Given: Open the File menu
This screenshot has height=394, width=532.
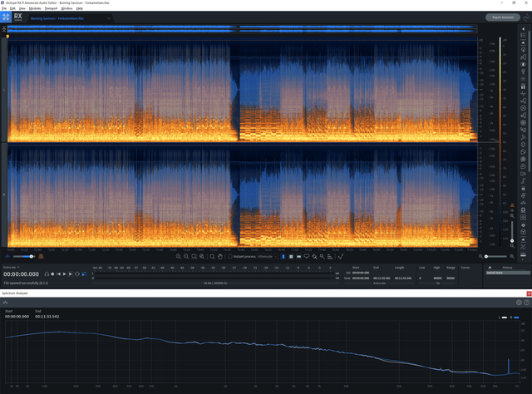Looking at the screenshot, I should pos(3,8).
